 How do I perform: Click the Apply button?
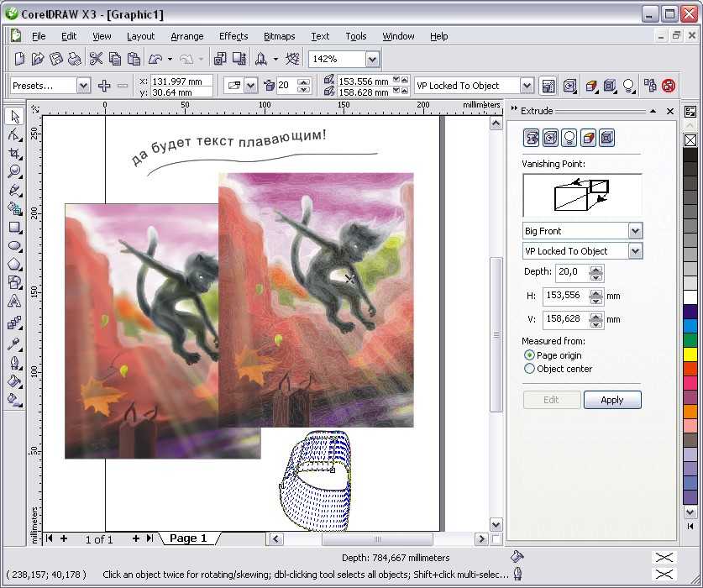[612, 400]
